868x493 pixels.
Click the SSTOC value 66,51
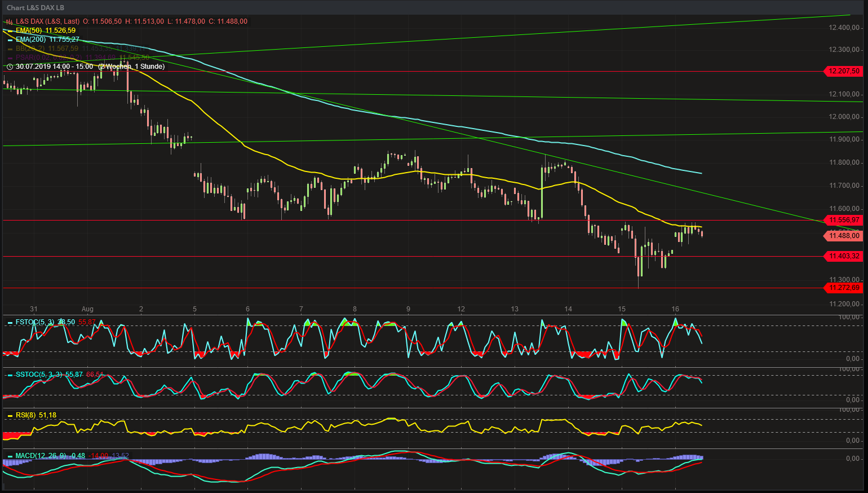95,375
